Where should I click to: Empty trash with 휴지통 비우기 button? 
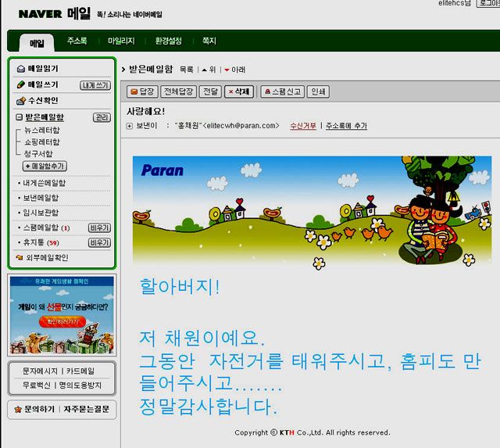99,242
